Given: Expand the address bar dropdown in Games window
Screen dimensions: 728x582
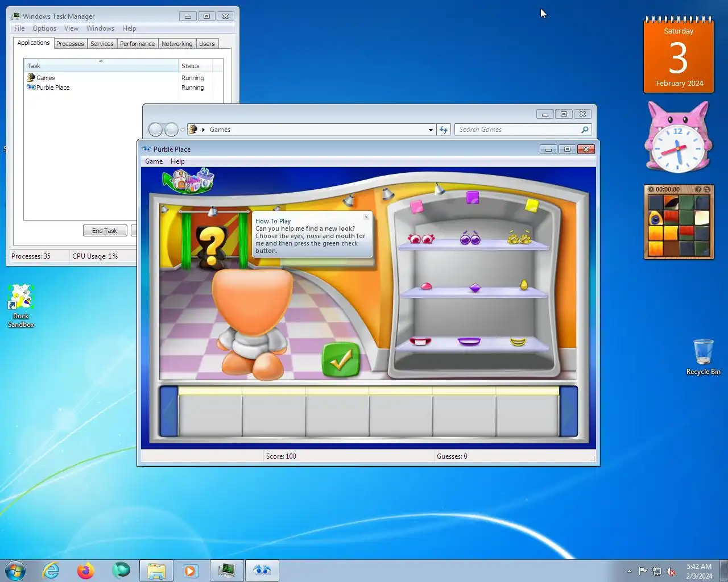Looking at the screenshot, I should (x=431, y=130).
